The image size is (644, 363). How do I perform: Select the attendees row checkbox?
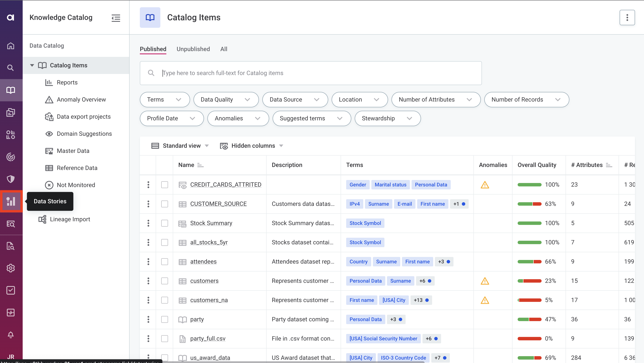(164, 262)
